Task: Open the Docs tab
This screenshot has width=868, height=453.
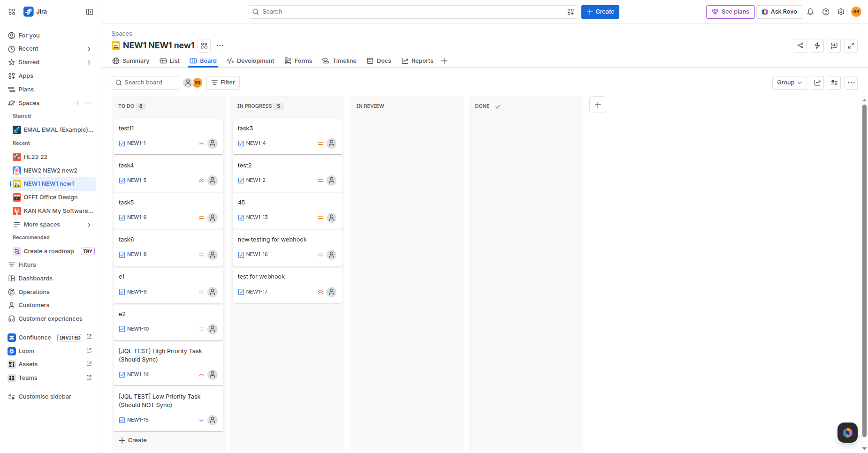Action: coord(379,61)
